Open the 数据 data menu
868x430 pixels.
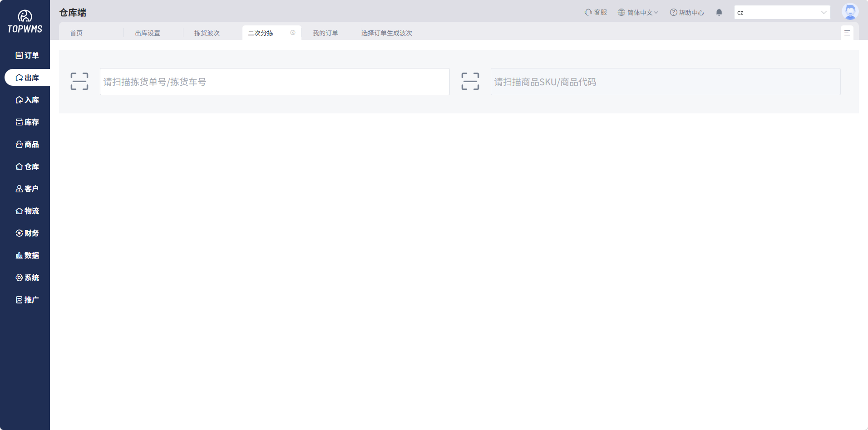point(27,255)
